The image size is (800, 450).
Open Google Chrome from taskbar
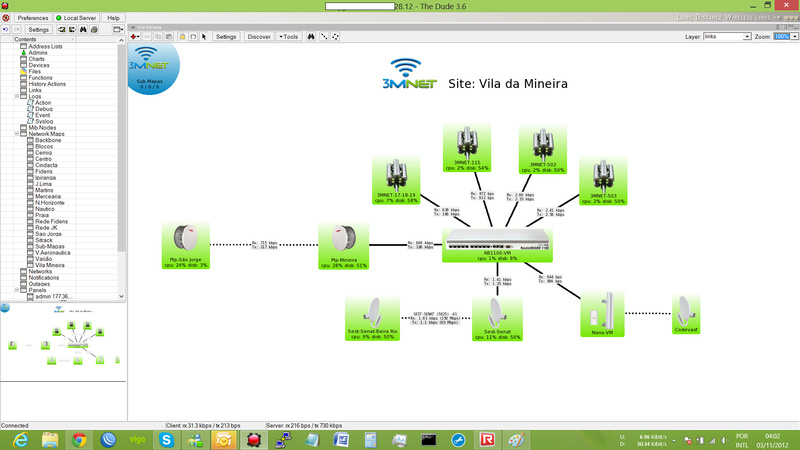pyautogui.click(x=79, y=440)
